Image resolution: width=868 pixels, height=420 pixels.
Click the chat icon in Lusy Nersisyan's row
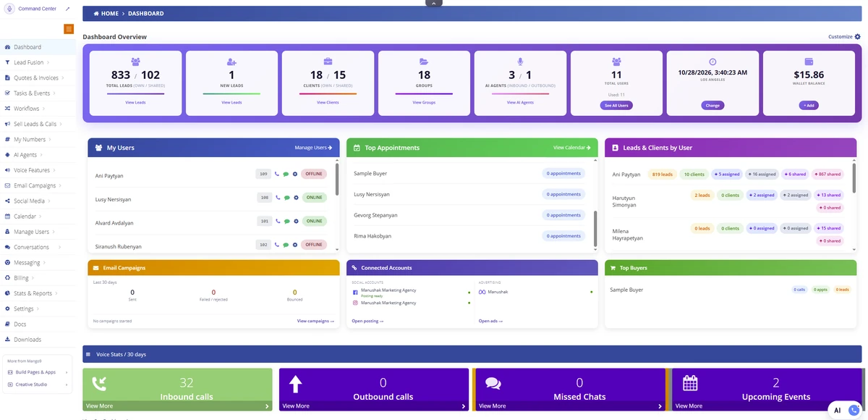click(286, 198)
